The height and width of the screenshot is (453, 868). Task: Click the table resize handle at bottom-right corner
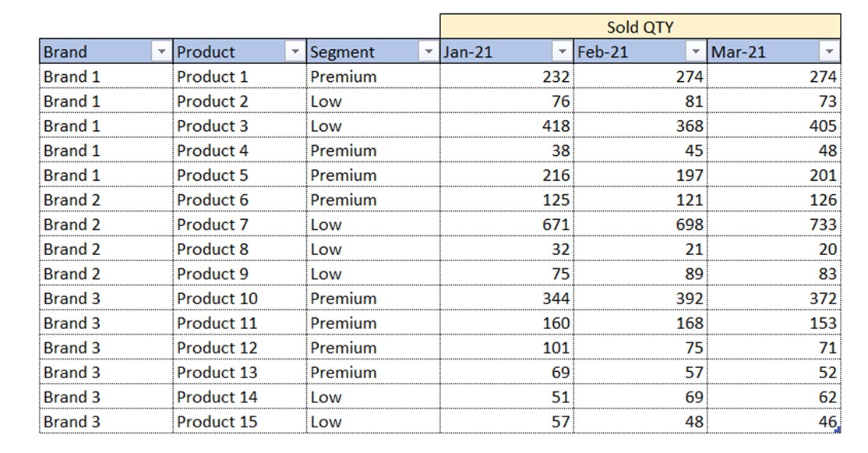(838, 429)
